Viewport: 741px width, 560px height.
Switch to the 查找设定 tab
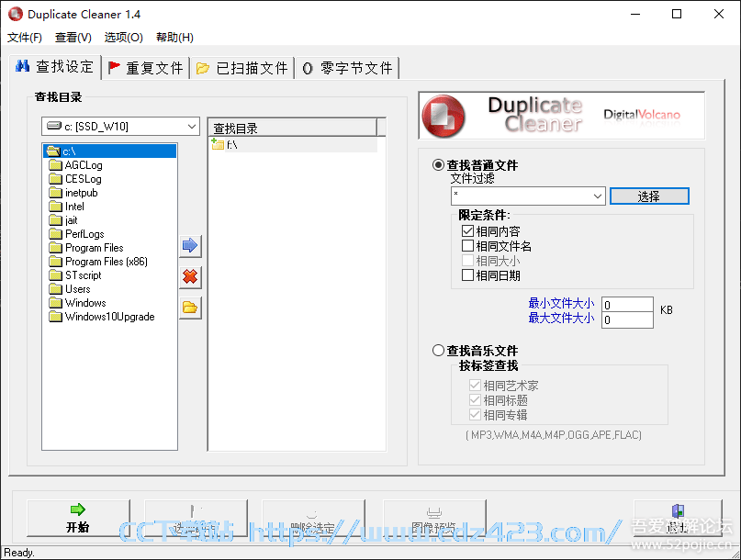point(55,67)
